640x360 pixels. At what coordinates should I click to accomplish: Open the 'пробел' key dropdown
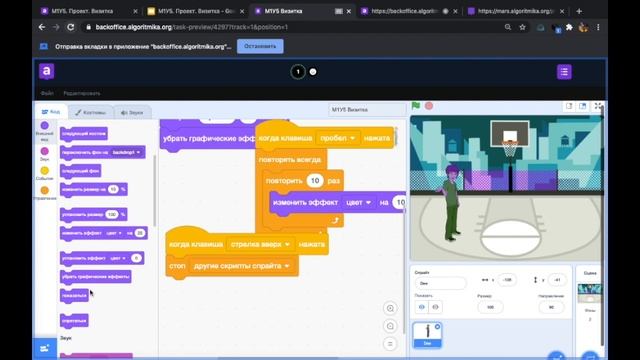pyautogui.click(x=337, y=138)
